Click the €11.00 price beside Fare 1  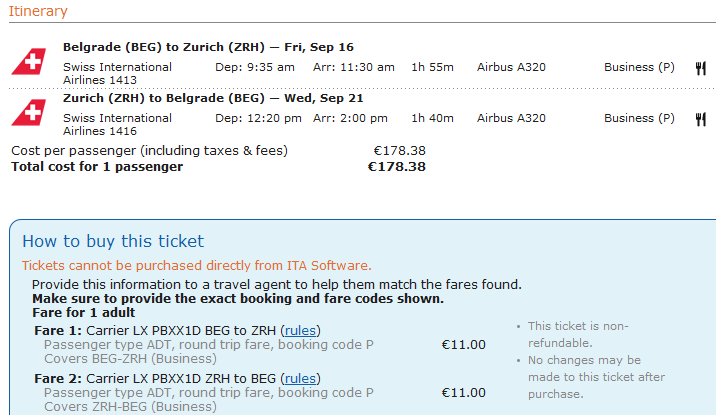(463, 345)
